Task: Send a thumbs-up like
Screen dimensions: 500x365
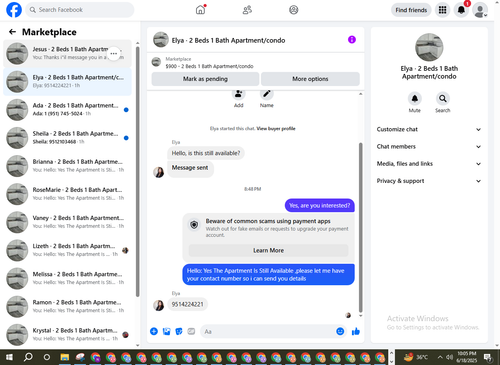Action: [x=356, y=331]
